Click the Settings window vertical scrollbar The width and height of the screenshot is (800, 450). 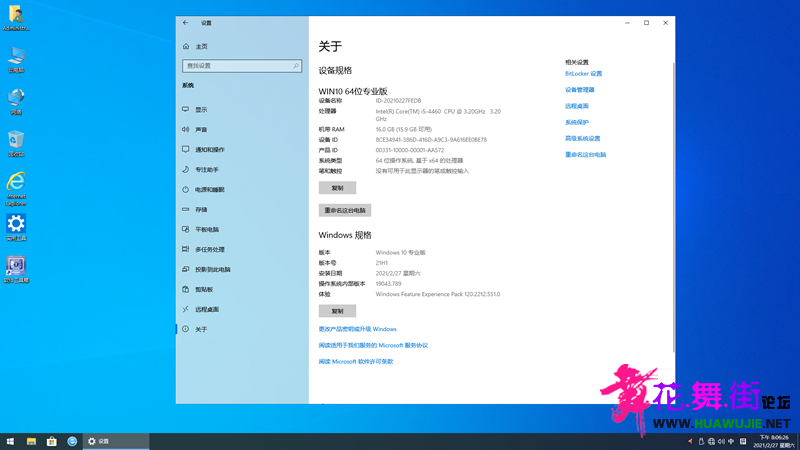pyautogui.click(x=673, y=207)
